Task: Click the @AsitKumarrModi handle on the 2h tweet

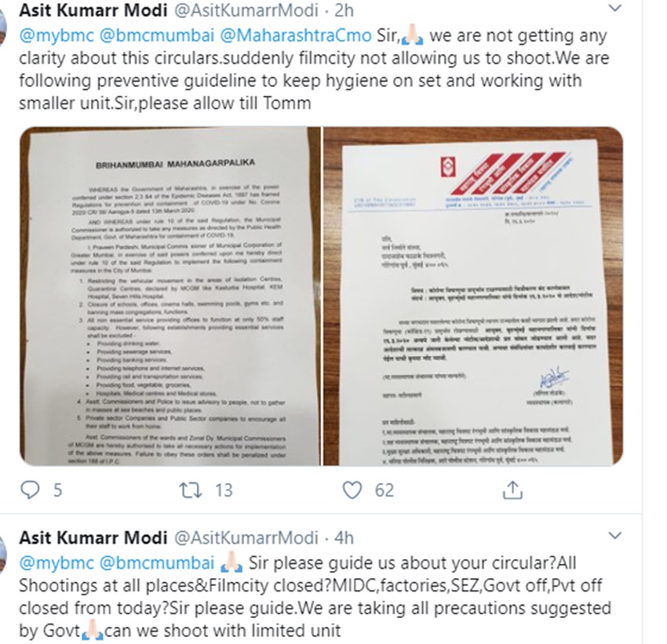Action: (245, 11)
